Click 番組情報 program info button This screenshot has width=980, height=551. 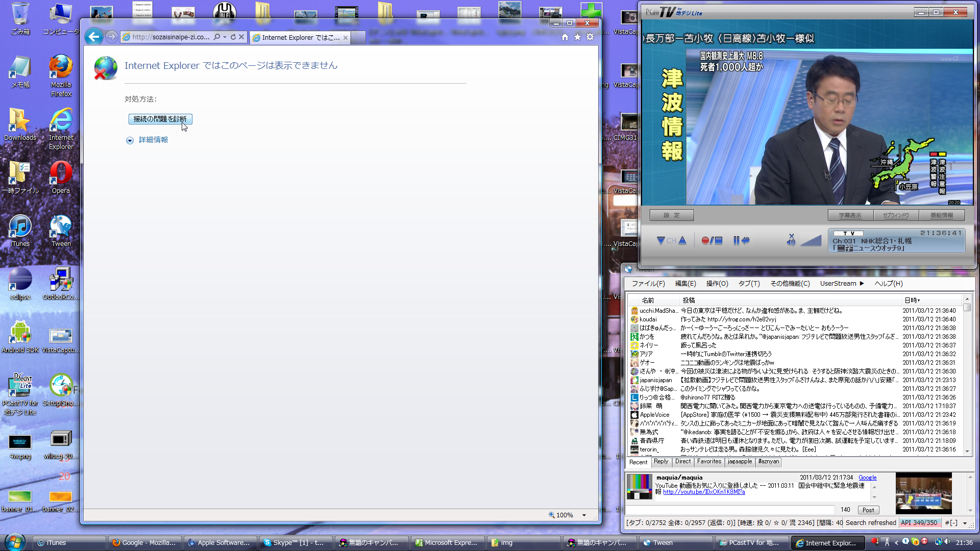(x=942, y=215)
